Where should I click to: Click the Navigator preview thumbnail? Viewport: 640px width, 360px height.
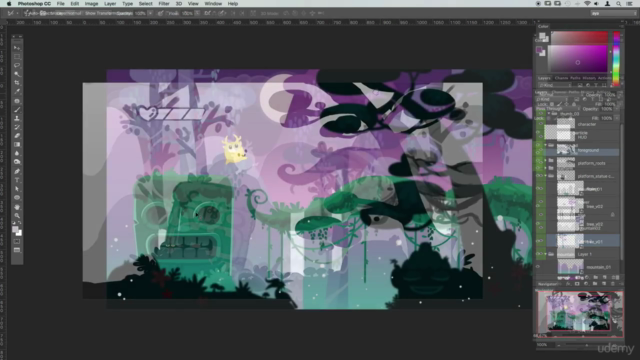click(580, 313)
